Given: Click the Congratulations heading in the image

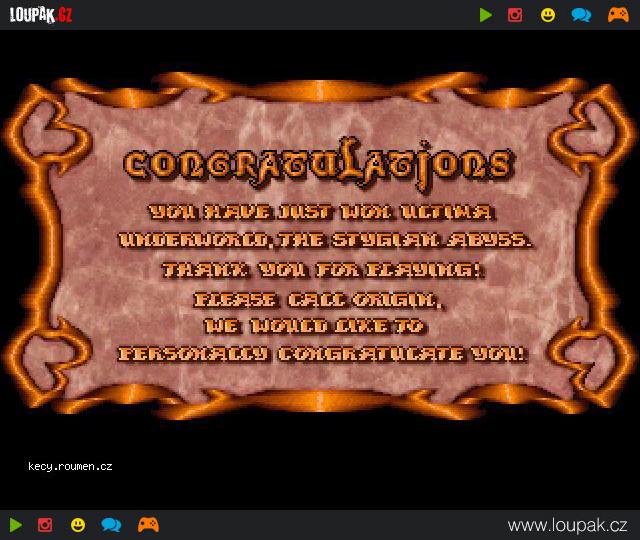Looking at the screenshot, I should click(318, 164).
